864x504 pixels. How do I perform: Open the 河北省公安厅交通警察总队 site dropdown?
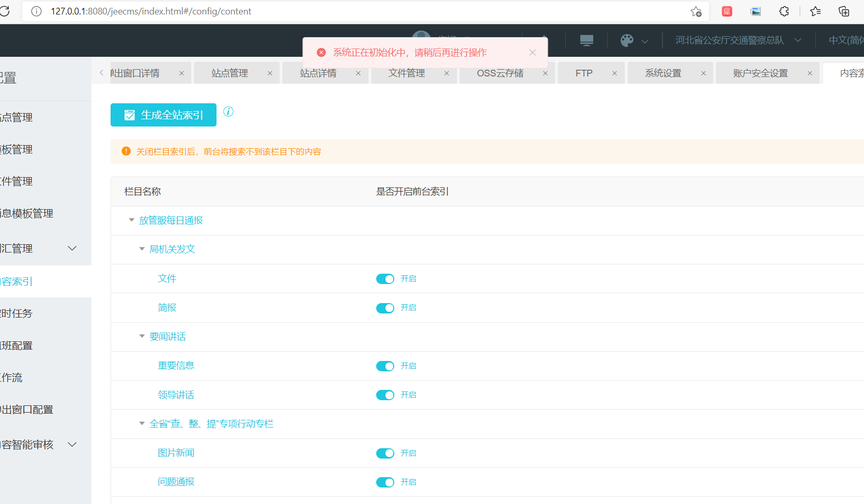click(738, 40)
